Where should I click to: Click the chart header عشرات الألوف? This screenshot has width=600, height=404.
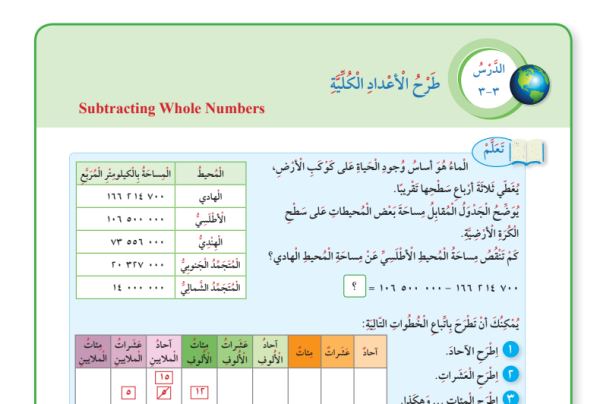point(235,352)
